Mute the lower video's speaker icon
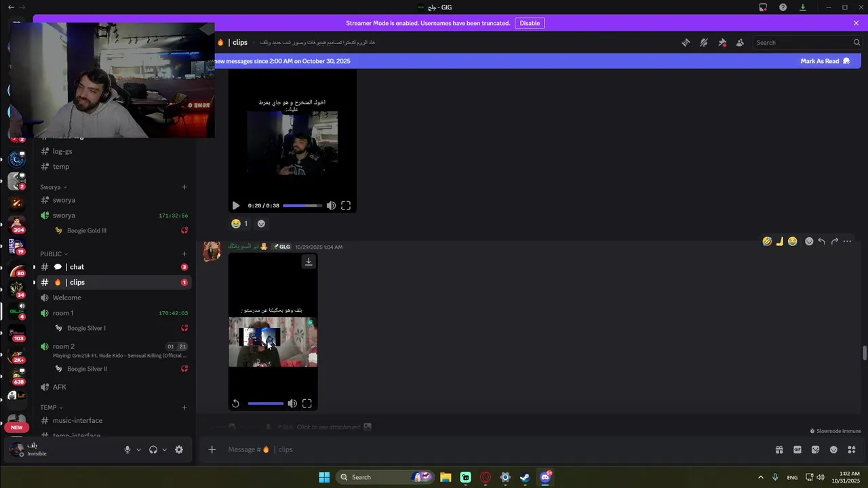The image size is (868, 488). coord(292,403)
